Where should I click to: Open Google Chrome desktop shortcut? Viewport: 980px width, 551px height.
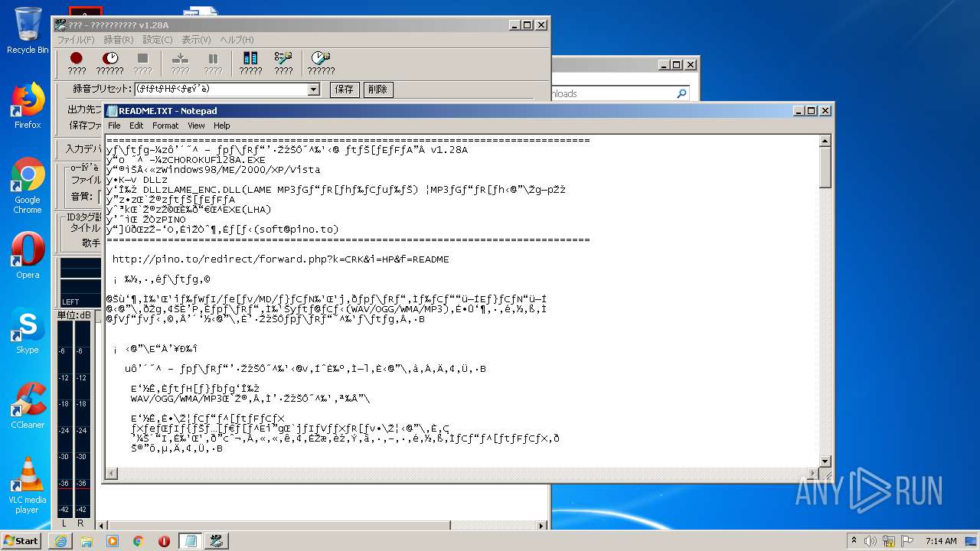coord(28,186)
